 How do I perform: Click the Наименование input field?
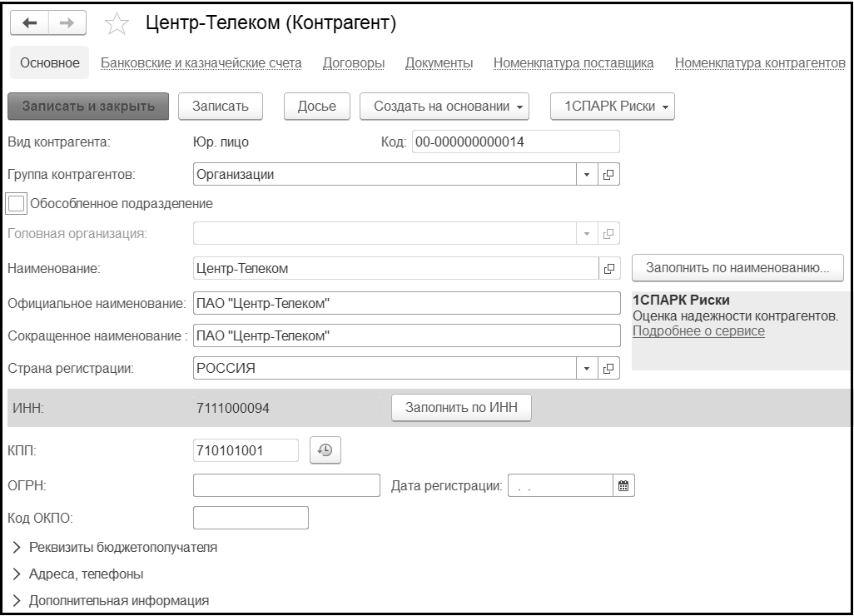pos(396,269)
